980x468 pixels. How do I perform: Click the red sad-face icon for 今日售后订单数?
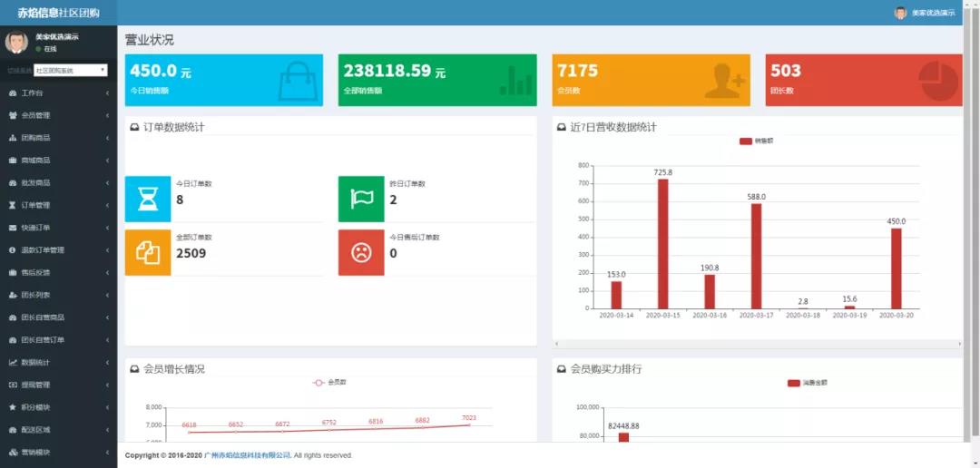361,252
